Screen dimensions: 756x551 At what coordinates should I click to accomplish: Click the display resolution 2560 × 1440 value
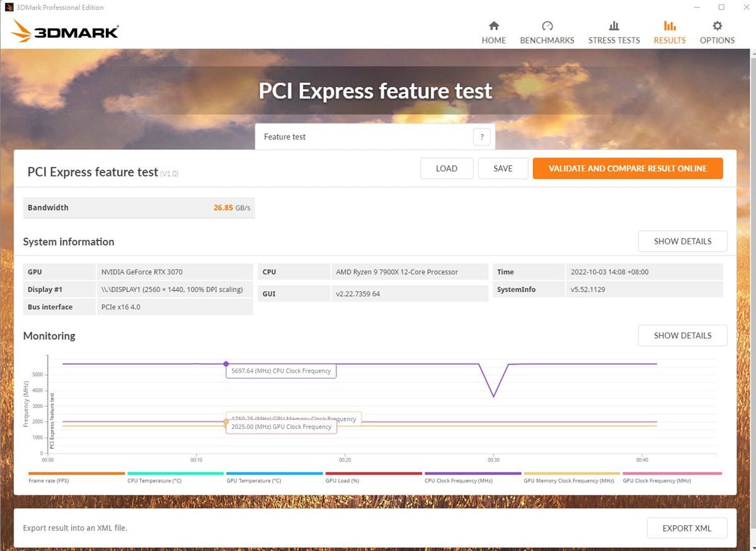point(172,290)
